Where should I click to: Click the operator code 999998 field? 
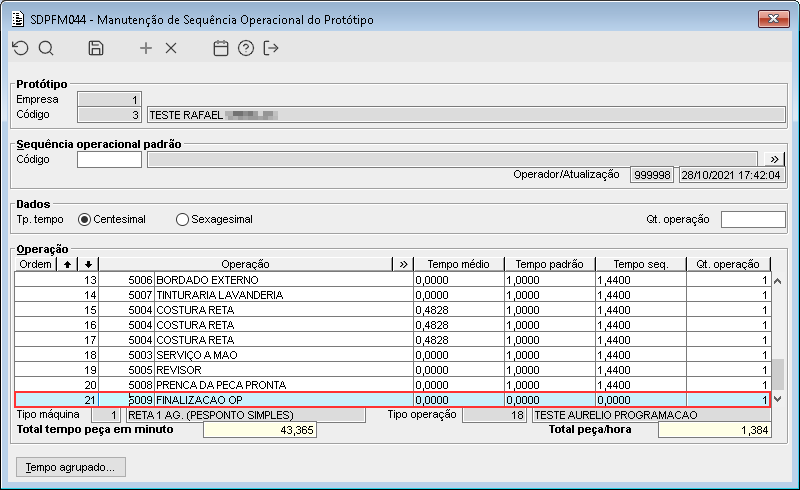[x=652, y=175]
